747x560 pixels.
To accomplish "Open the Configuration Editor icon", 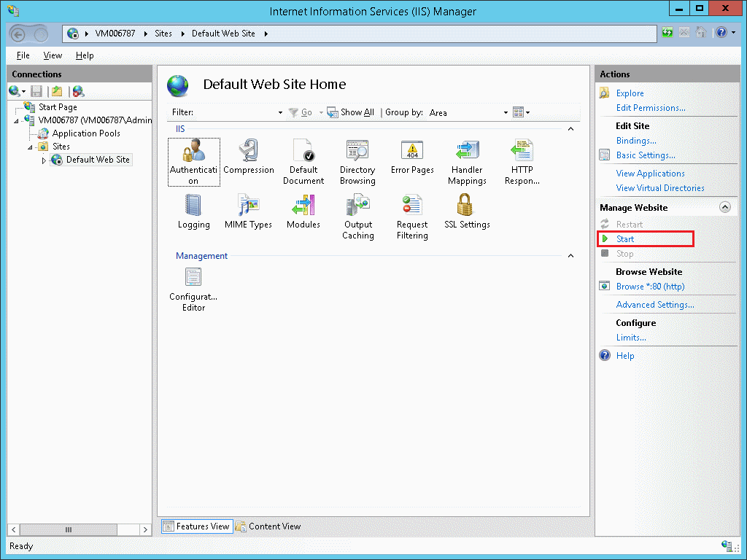I will (x=193, y=279).
